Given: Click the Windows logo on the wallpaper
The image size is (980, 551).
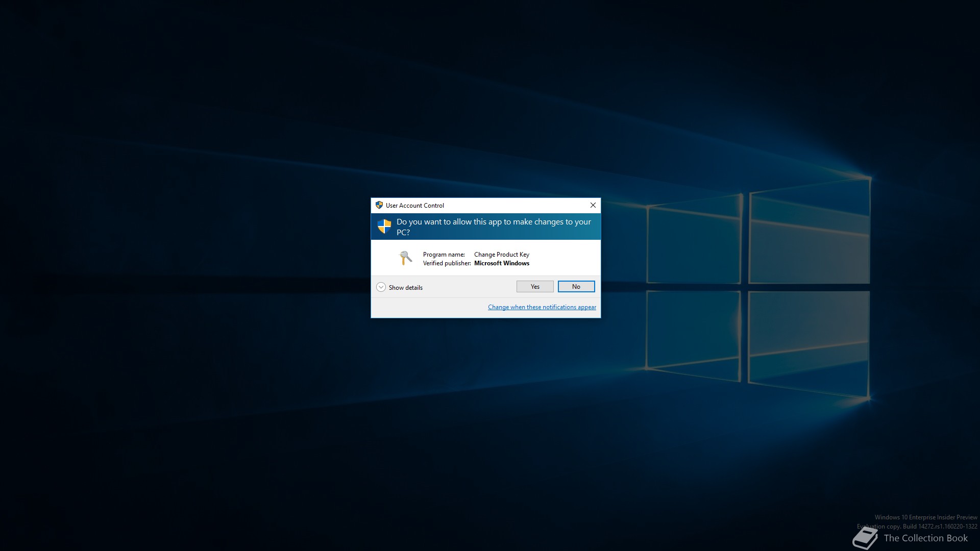Looking at the screenshot, I should pyautogui.click(x=758, y=288).
